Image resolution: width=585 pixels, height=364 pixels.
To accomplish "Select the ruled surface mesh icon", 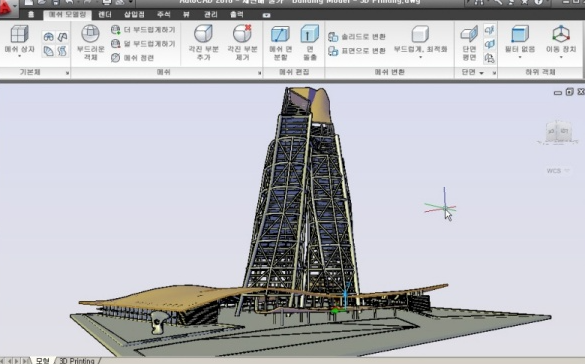I will pos(49,50).
